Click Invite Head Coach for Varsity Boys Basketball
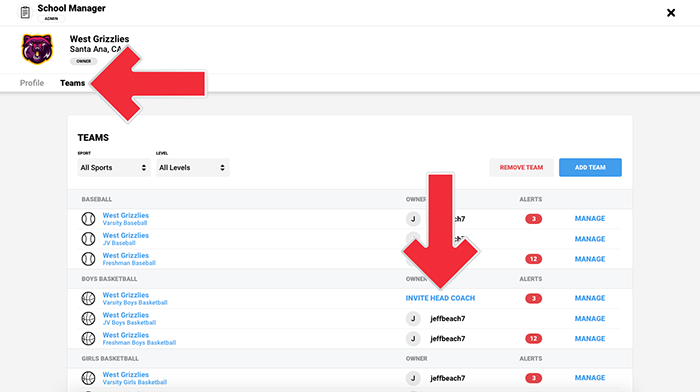Screen dimensions: 700x392 [440, 298]
